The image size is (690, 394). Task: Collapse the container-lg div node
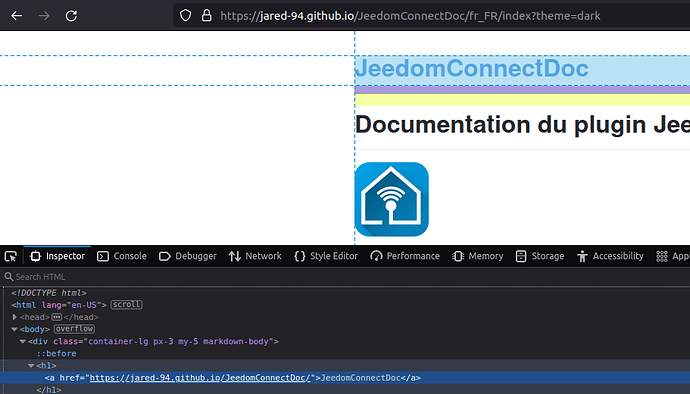pyautogui.click(x=23, y=342)
